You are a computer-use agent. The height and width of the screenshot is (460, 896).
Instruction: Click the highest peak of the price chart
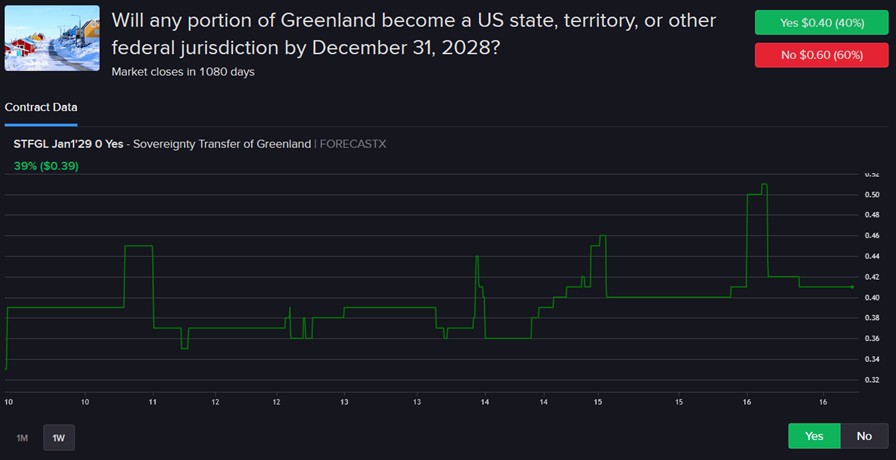click(x=764, y=185)
